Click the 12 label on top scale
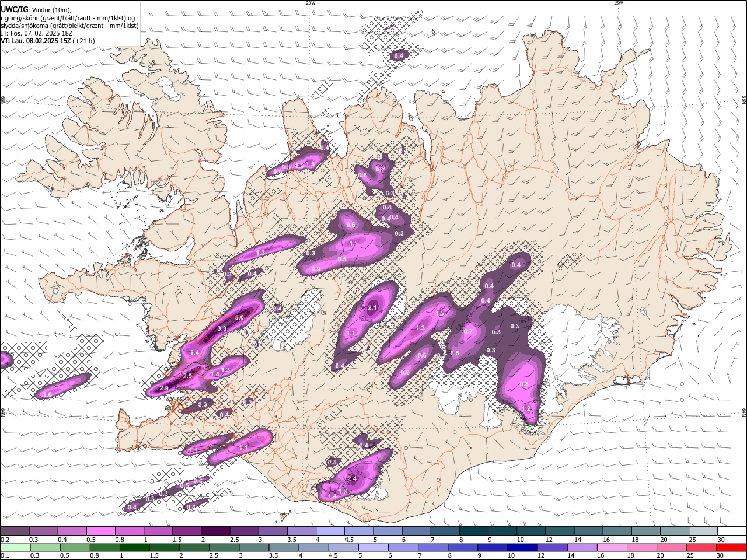This screenshot has height=560, width=747. pyautogui.click(x=549, y=540)
